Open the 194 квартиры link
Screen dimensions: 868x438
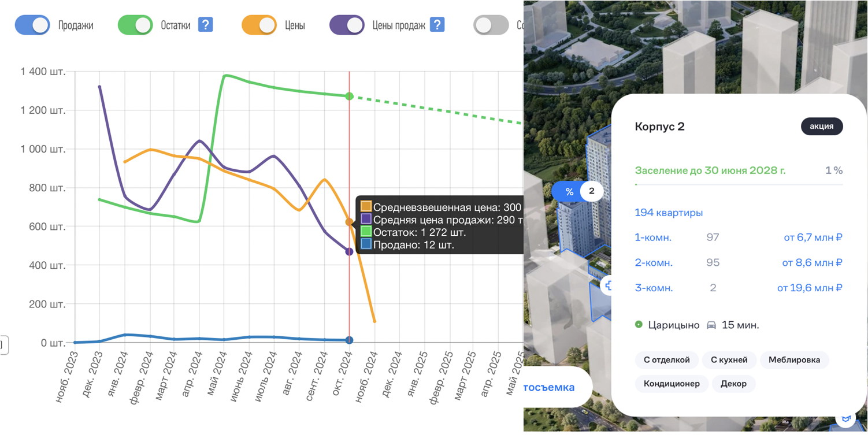pos(669,213)
